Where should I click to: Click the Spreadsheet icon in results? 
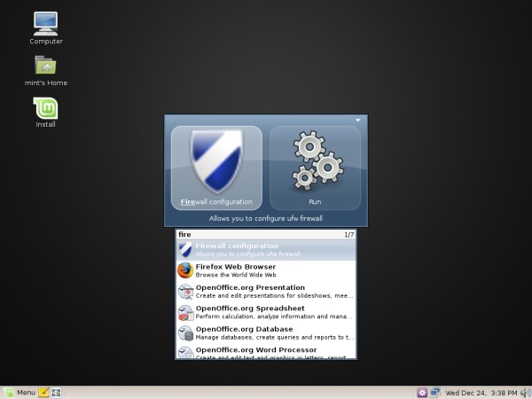(x=185, y=312)
